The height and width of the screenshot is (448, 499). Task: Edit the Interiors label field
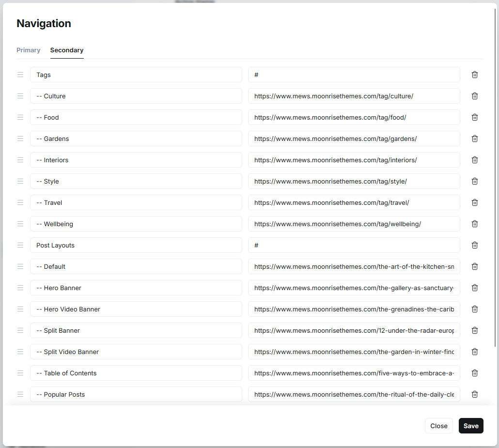pyautogui.click(x=136, y=160)
